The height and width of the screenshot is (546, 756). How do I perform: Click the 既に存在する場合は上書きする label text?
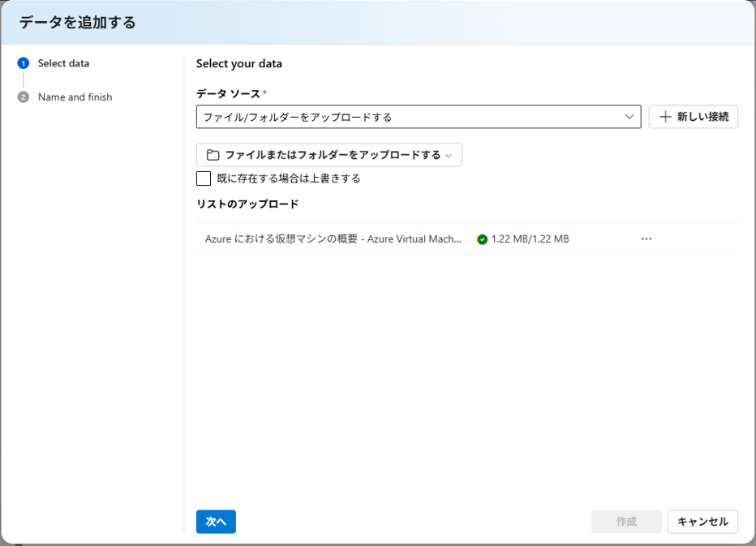pos(289,178)
